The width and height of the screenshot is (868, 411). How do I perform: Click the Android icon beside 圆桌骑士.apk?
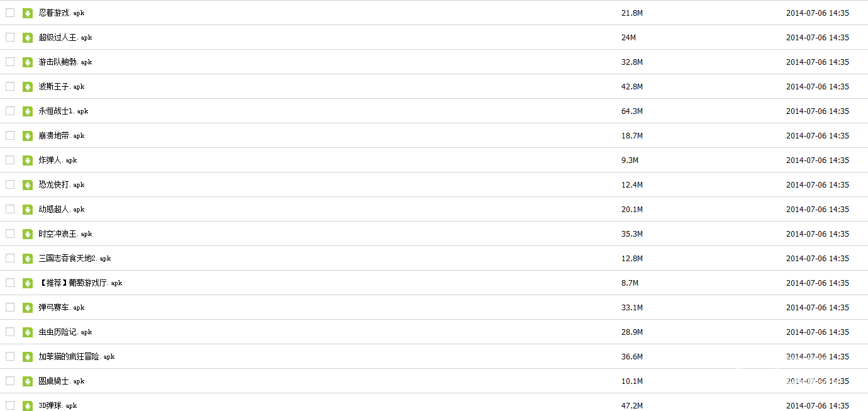(x=28, y=381)
